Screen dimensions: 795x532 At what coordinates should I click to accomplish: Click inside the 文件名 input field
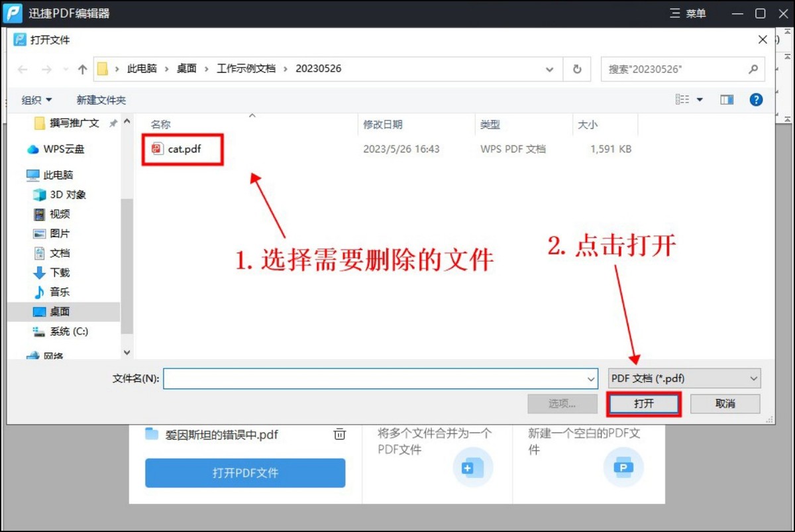click(378, 378)
